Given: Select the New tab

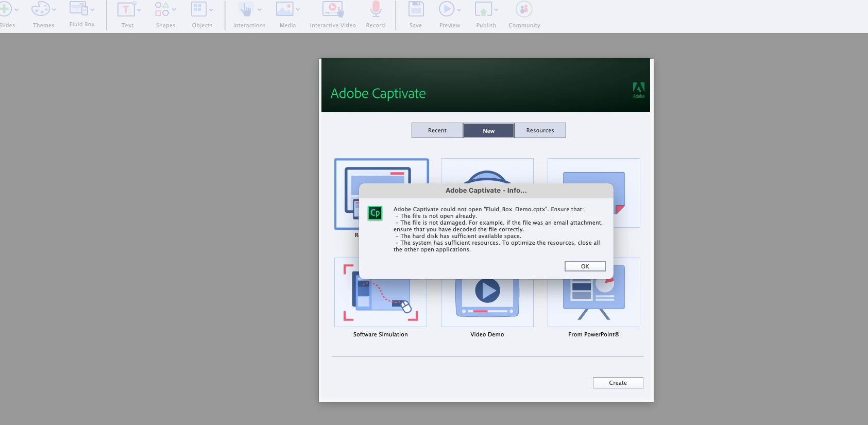Looking at the screenshot, I should click(489, 130).
